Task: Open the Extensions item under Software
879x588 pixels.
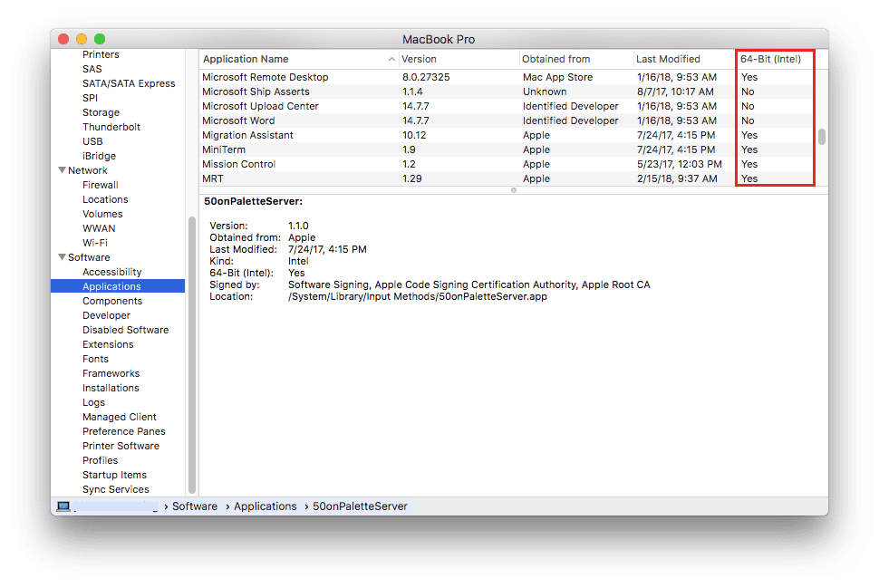Action: (x=108, y=344)
